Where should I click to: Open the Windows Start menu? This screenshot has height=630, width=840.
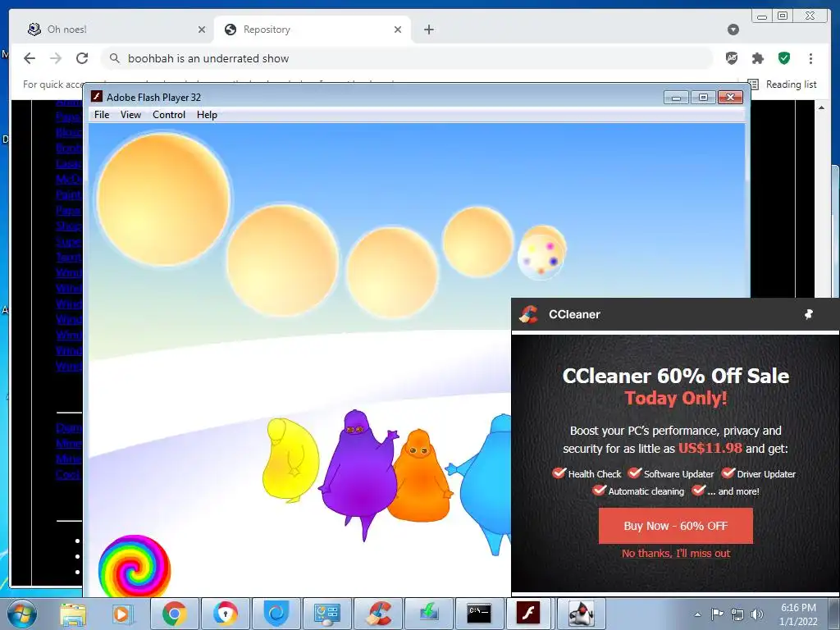coord(22,614)
